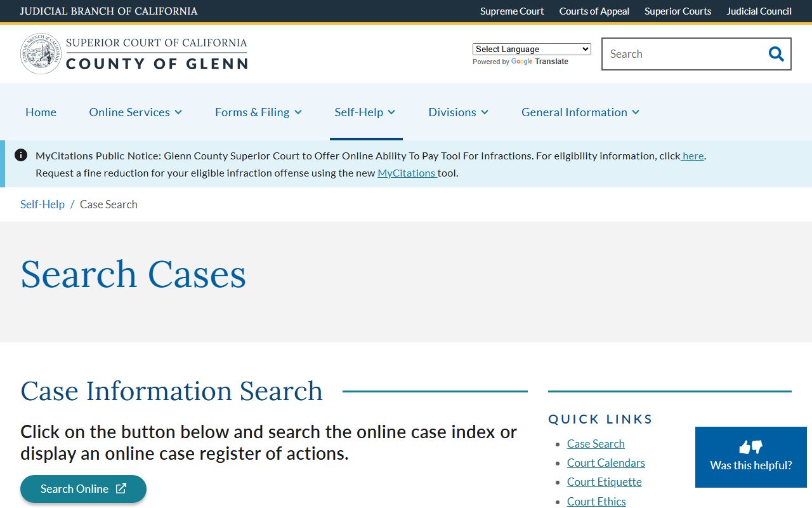
Task: Click the Search Online button
Action: [83, 489]
